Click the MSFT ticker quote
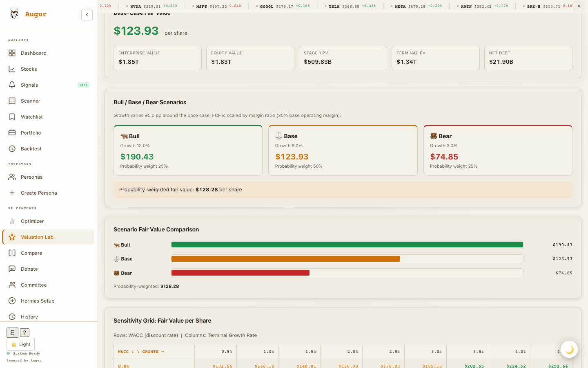Image resolution: width=588 pixels, height=368 pixels. [x=216, y=6]
